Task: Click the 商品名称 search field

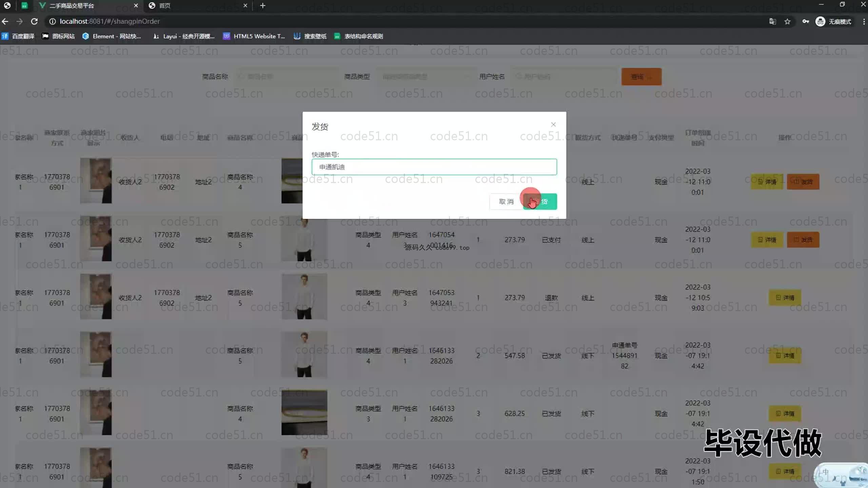Action: point(287,77)
